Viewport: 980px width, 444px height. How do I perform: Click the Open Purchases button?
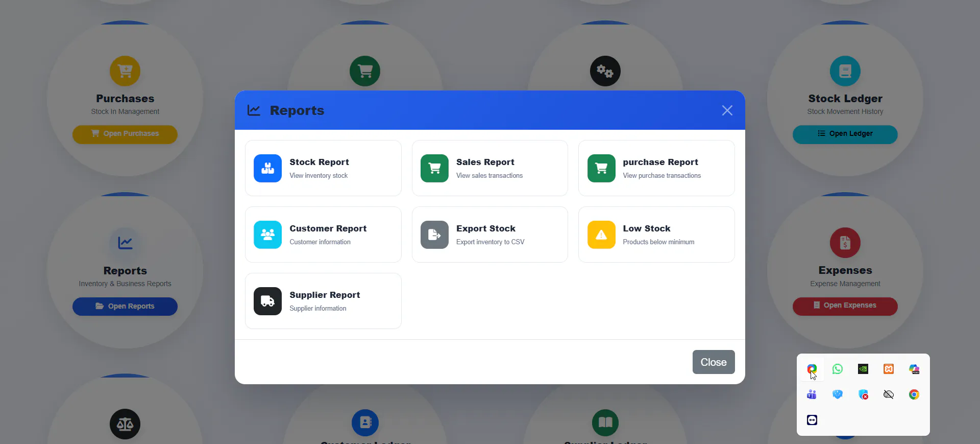tap(125, 134)
